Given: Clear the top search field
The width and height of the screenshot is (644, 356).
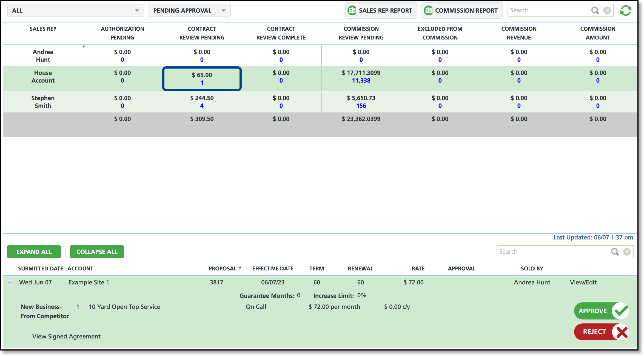Looking at the screenshot, I should [x=607, y=10].
